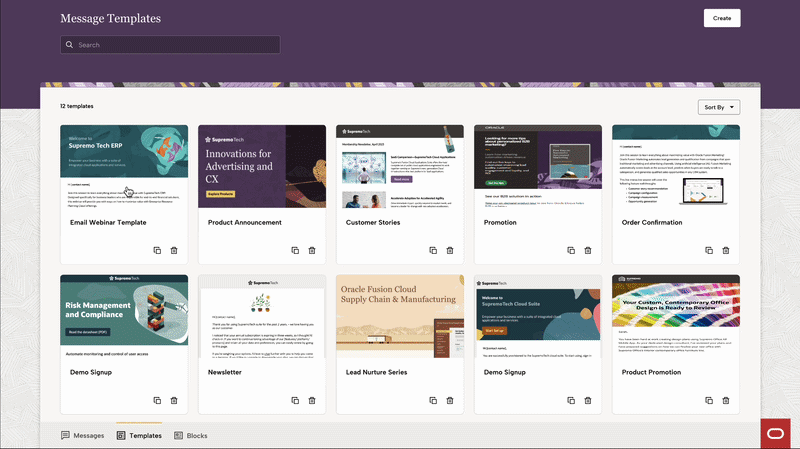The image size is (800, 449).
Task: Click the "Newsletter" card title
Action: [x=224, y=372]
